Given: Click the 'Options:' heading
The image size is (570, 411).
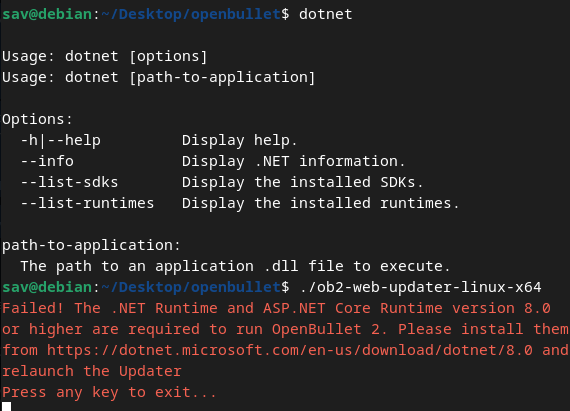Looking at the screenshot, I should 37,119.
